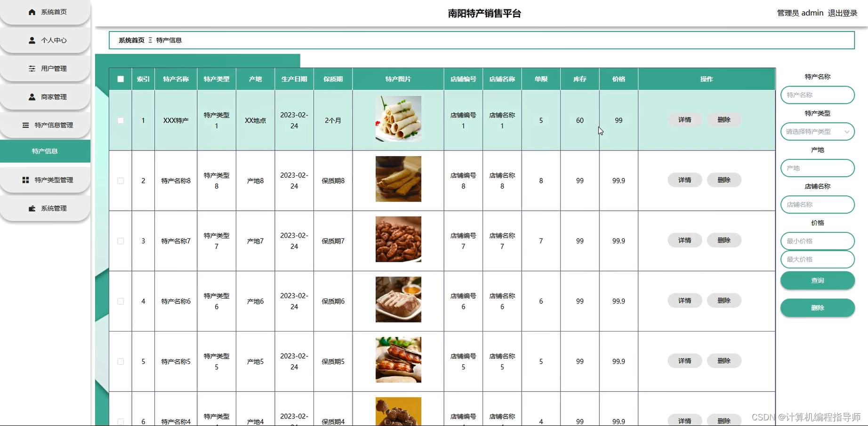
Task: Click 删除 in the 特产名称7 row
Action: coord(724,240)
